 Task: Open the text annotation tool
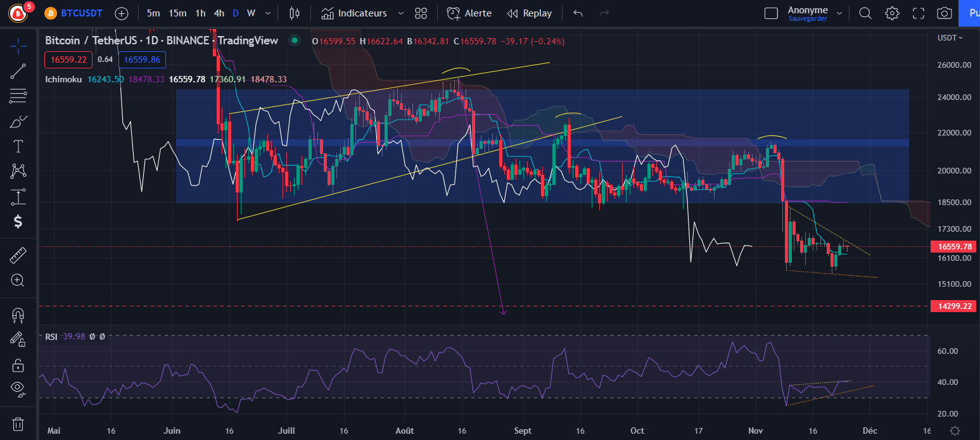pos(18,146)
